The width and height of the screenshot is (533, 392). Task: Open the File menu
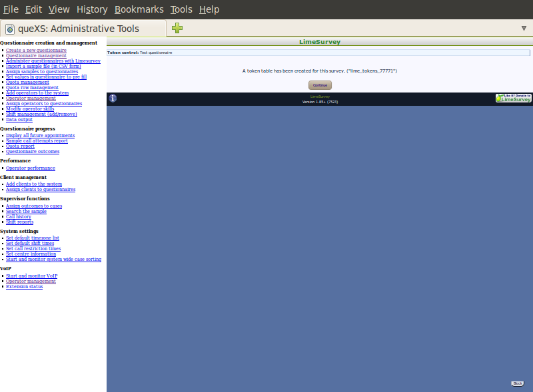click(11, 9)
